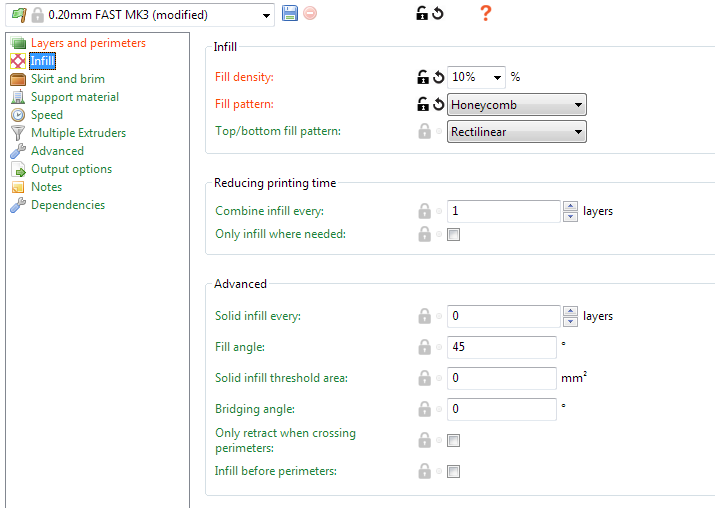Screen dimensions: 715x508
Task: Open the Support material settings page
Action: [x=75, y=97]
